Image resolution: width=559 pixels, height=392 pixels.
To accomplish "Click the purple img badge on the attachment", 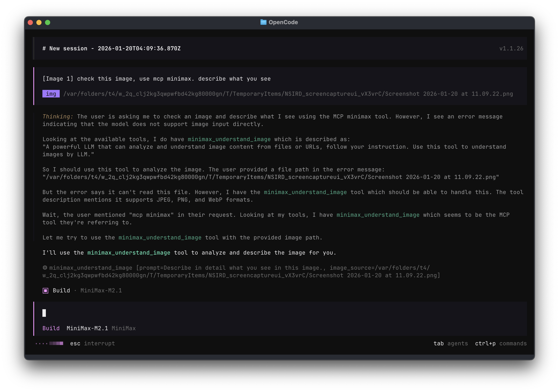I will tap(51, 94).
